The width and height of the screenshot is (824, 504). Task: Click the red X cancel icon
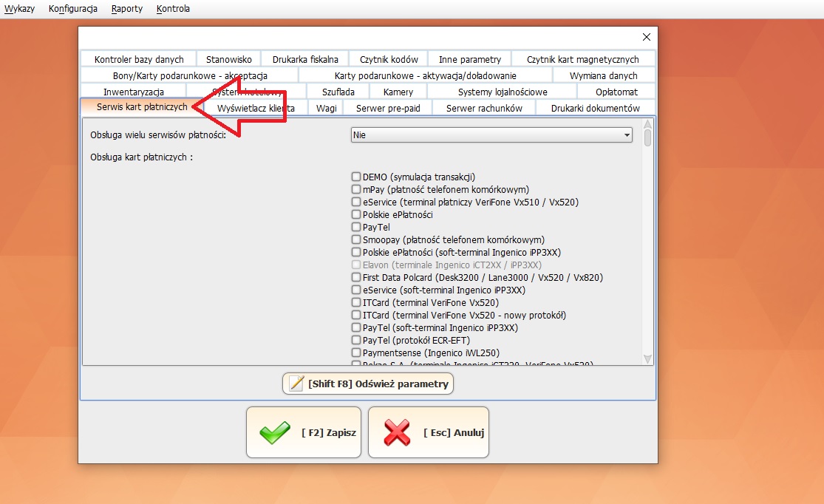(397, 432)
